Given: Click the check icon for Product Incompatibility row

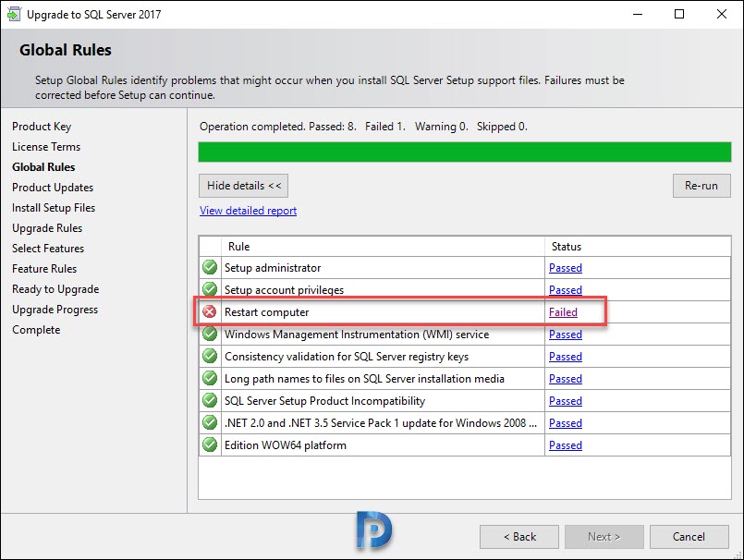Looking at the screenshot, I should [210, 400].
